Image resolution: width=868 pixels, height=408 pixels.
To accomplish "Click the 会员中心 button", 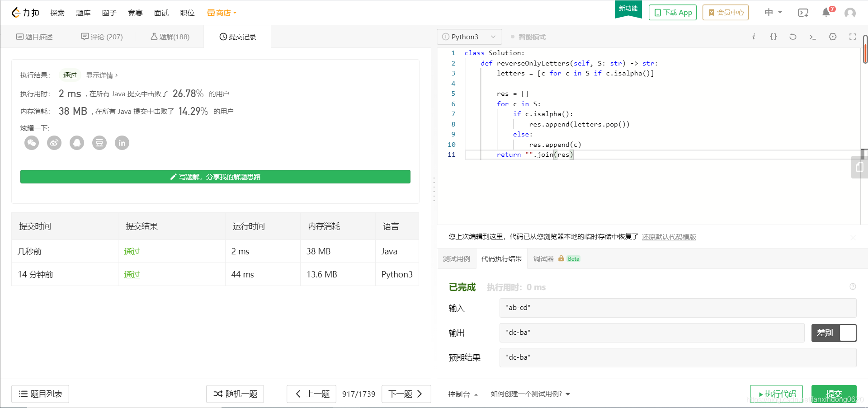I will click(726, 12).
